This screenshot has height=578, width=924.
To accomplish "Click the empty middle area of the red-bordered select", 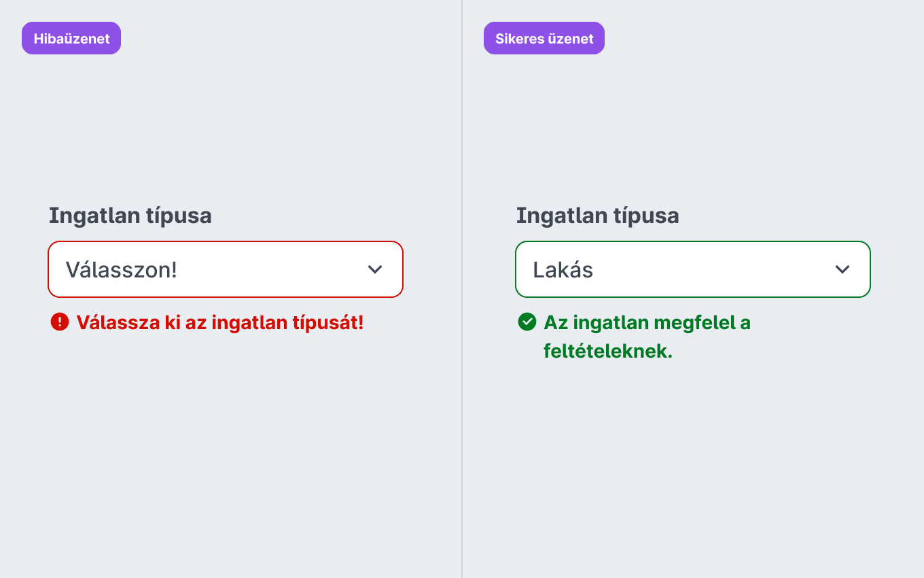I will [272, 269].
